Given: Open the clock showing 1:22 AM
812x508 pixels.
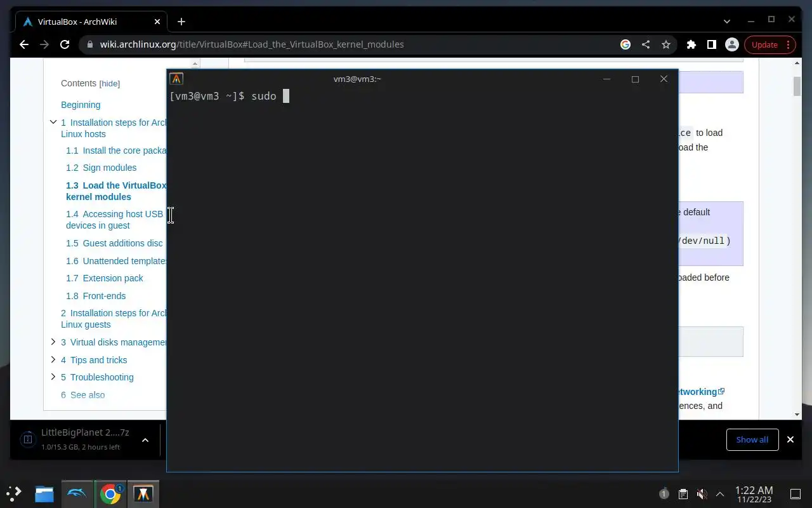Looking at the screenshot, I should tap(754, 493).
